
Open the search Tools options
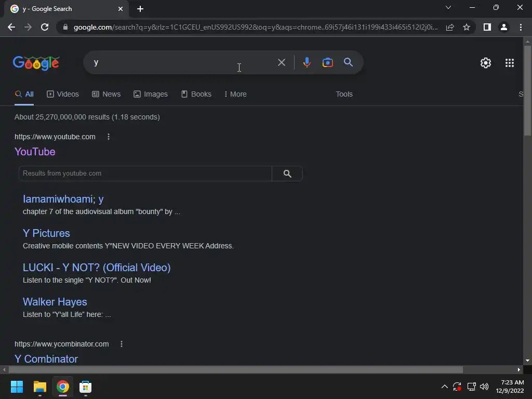[x=344, y=94]
